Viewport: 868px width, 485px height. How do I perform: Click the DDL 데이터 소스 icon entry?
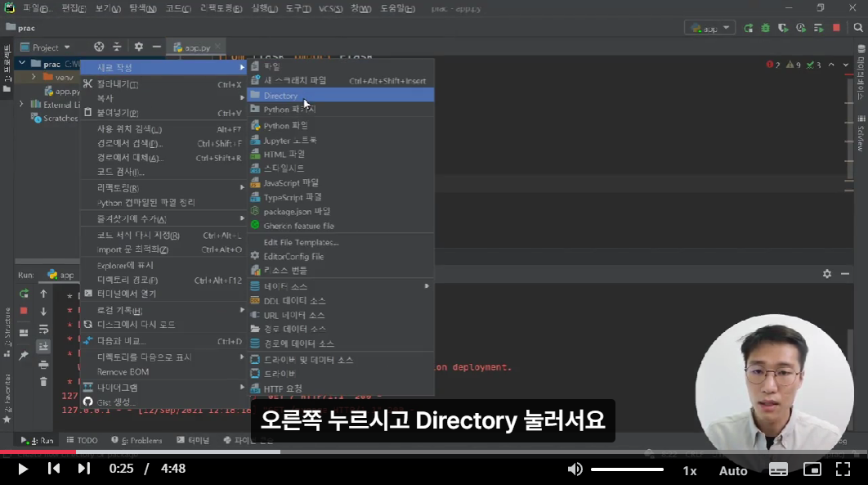255,301
